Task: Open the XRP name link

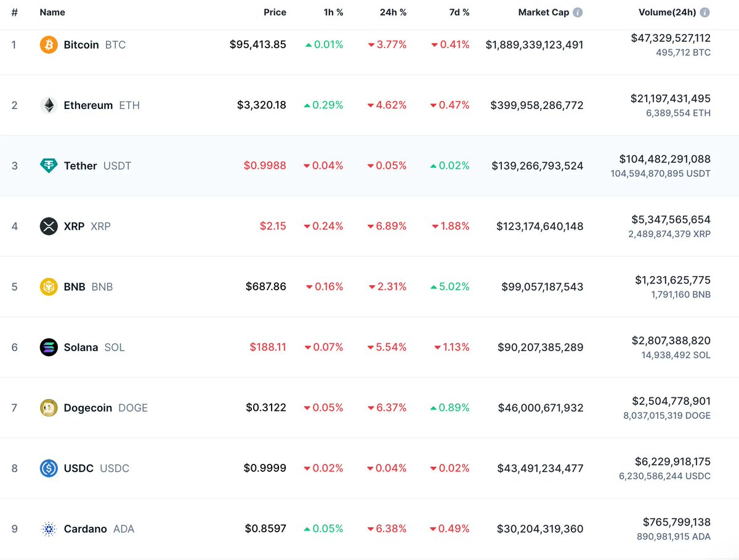Action: coord(74,226)
